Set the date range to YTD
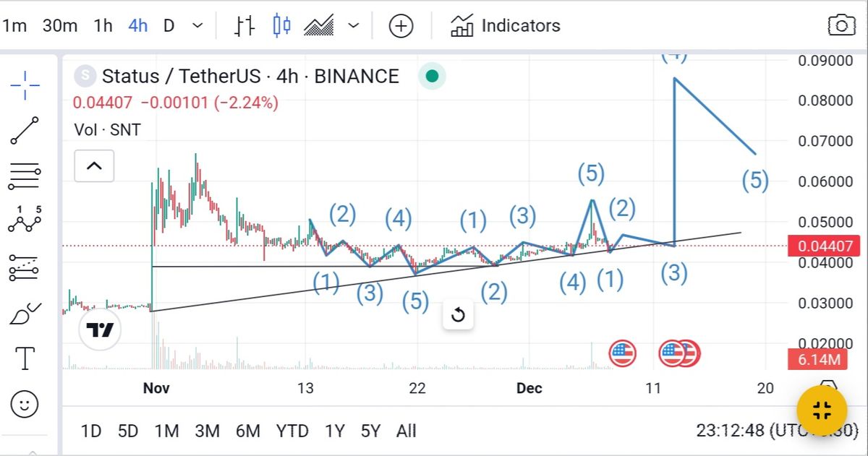The height and width of the screenshot is (456, 868). pyautogui.click(x=292, y=431)
